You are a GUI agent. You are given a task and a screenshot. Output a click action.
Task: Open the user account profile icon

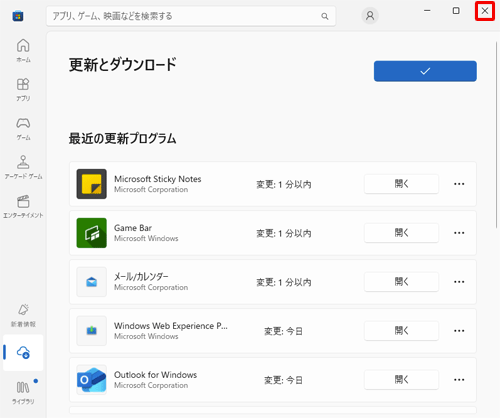[370, 16]
